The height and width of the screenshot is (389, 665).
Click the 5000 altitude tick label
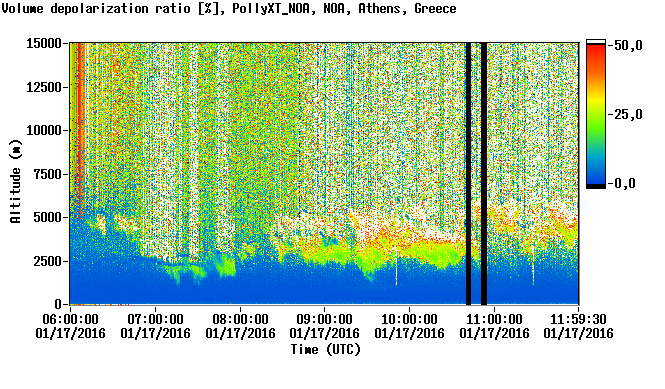click(48, 217)
